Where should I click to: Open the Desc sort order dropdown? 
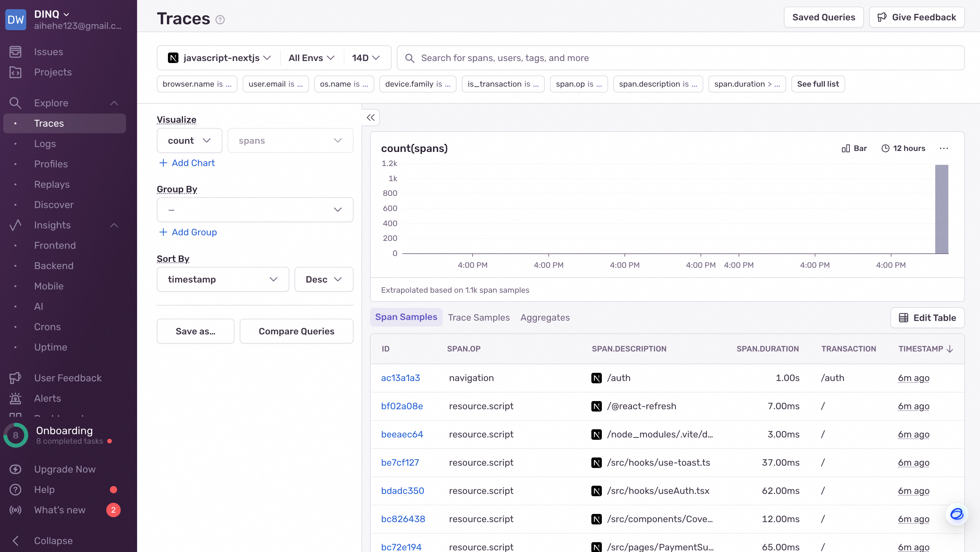pos(324,279)
